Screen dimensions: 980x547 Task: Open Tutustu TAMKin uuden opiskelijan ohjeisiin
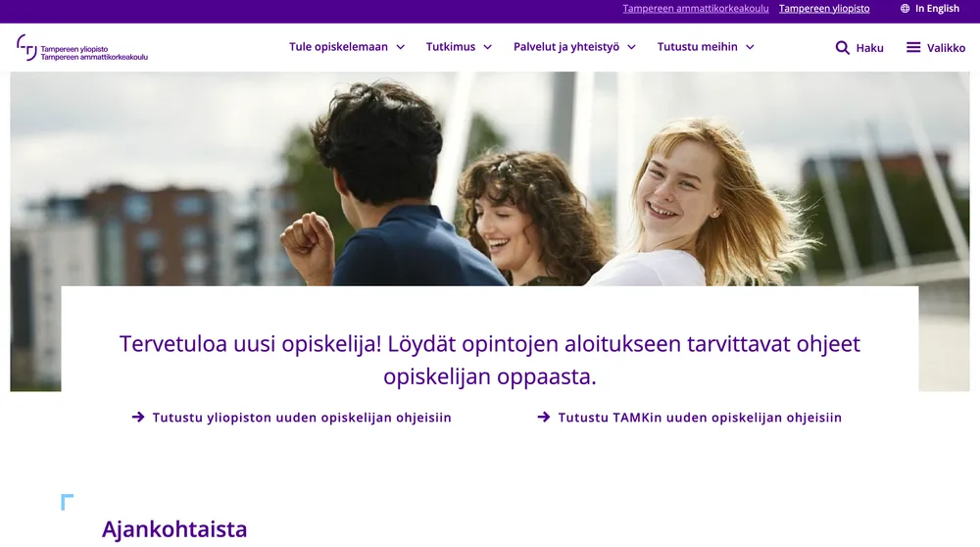pos(700,417)
